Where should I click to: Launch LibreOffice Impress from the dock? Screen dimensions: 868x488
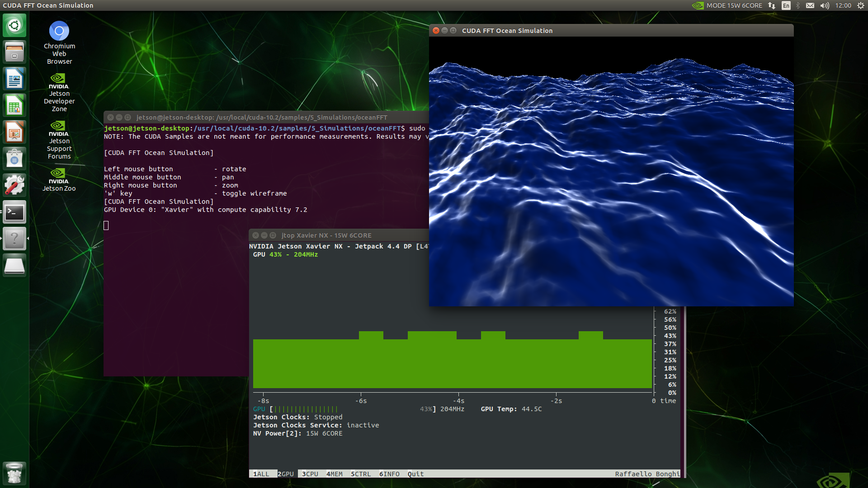click(x=14, y=132)
